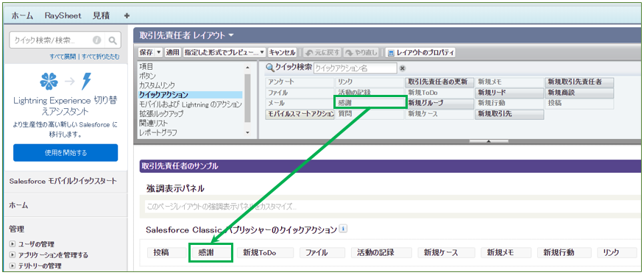644x278 pixels.
Task: Select 新規商談 palette item
Action: 579,93
